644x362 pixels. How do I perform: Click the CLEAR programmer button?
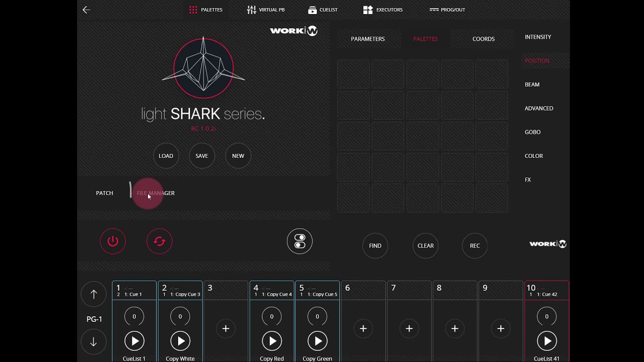(426, 246)
